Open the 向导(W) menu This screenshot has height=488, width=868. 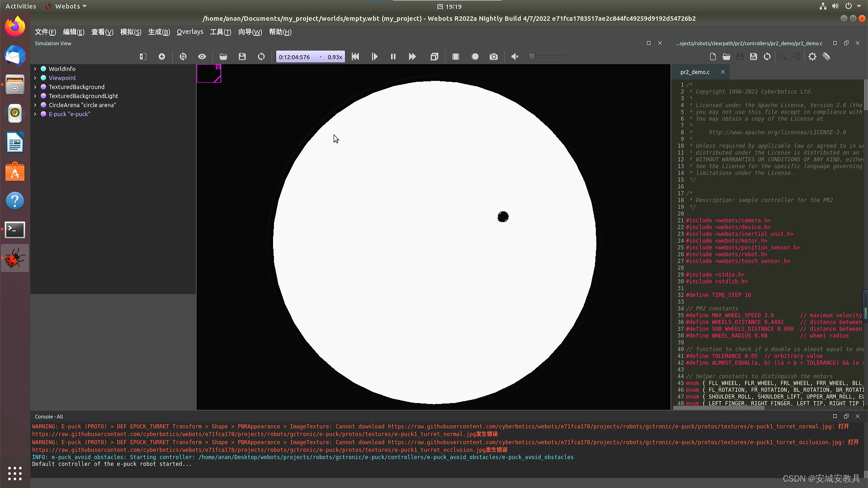click(x=250, y=32)
